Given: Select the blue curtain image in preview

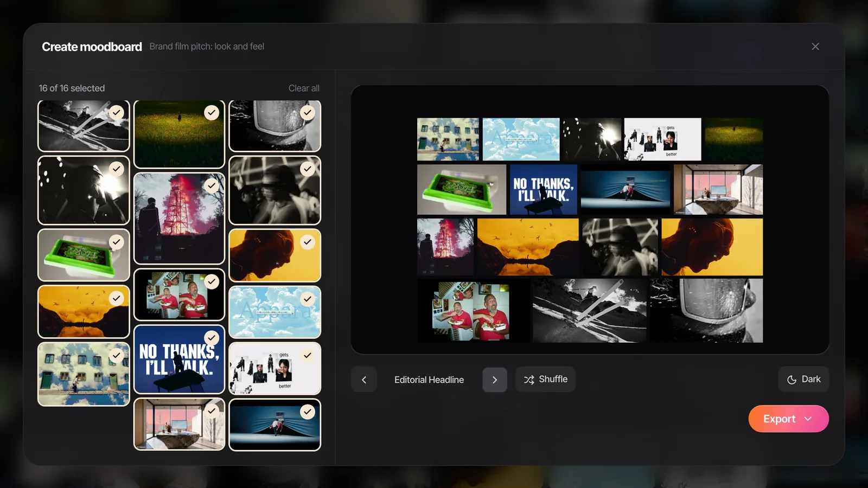Looking at the screenshot, I should [x=626, y=190].
